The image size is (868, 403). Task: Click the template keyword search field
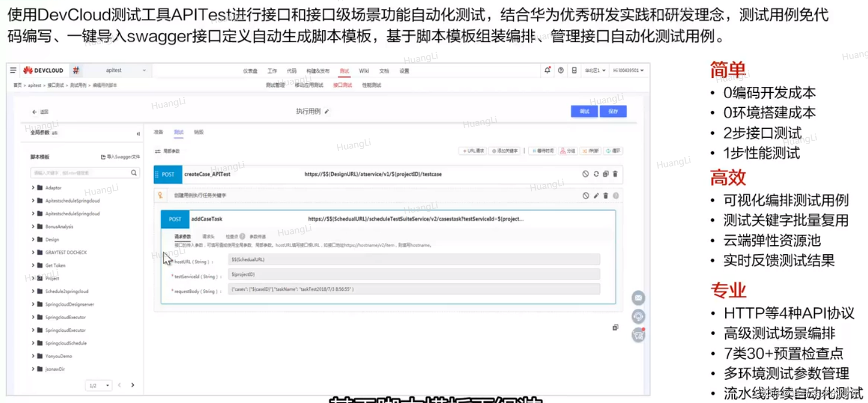[80, 173]
